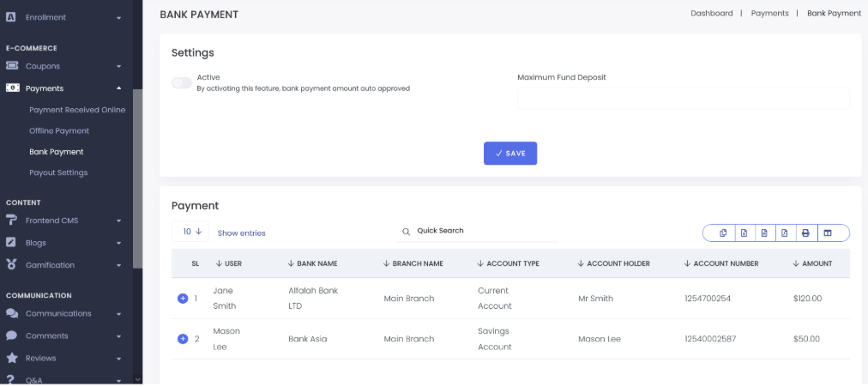Image resolution: width=868 pixels, height=387 pixels.
Task: Click the Maximum Fund Deposit field
Action: 683,99
